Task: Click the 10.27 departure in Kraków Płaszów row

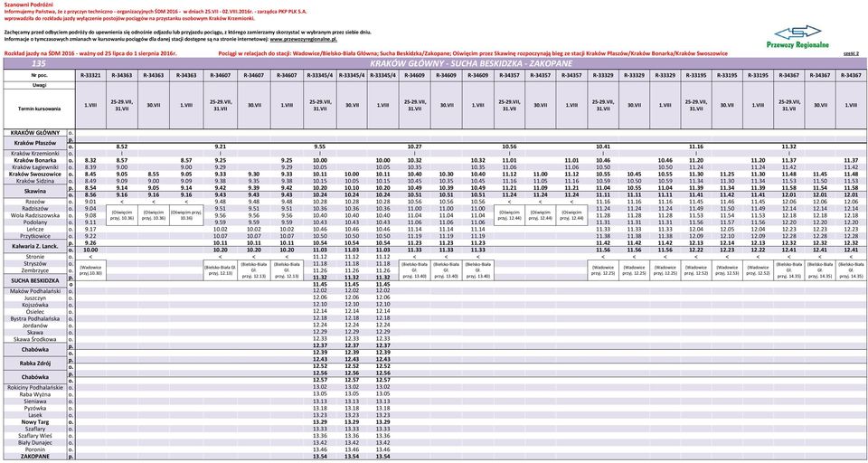Action: point(415,146)
